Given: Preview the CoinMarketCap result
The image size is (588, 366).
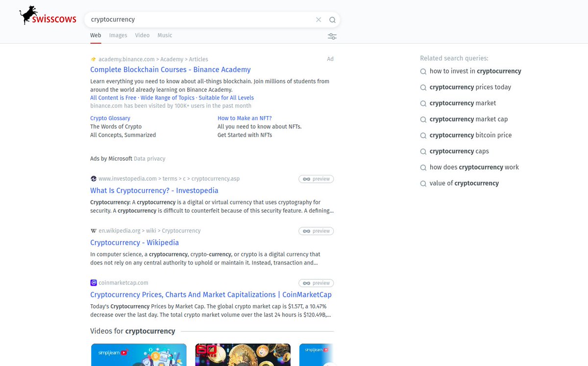Looking at the screenshot, I should pos(316,283).
